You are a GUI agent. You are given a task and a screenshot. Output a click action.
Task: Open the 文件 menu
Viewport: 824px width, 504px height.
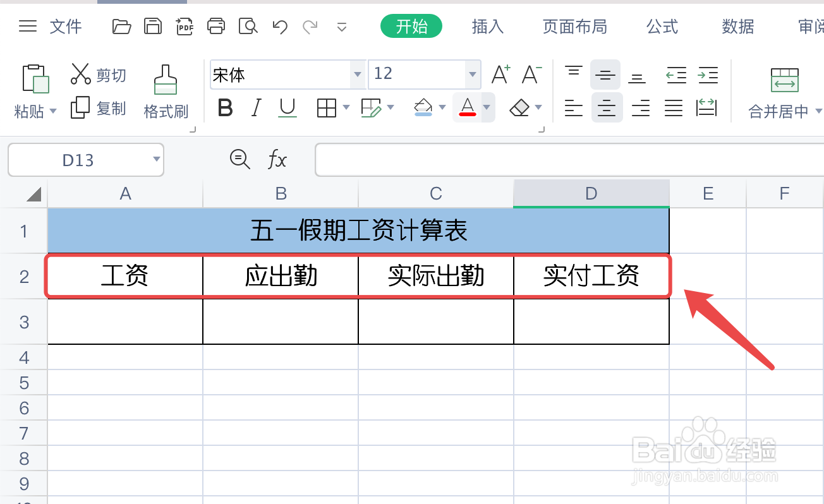[65, 27]
